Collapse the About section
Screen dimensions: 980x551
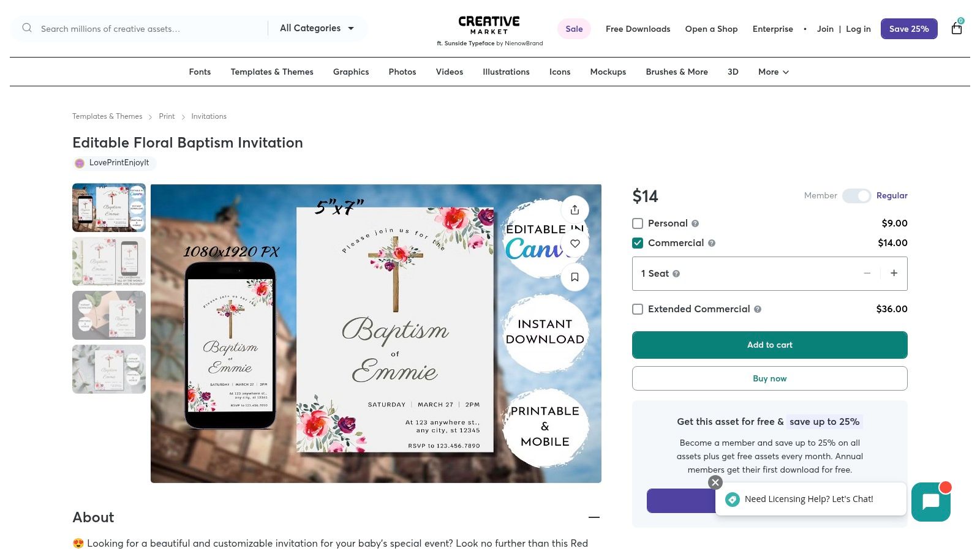(x=594, y=517)
